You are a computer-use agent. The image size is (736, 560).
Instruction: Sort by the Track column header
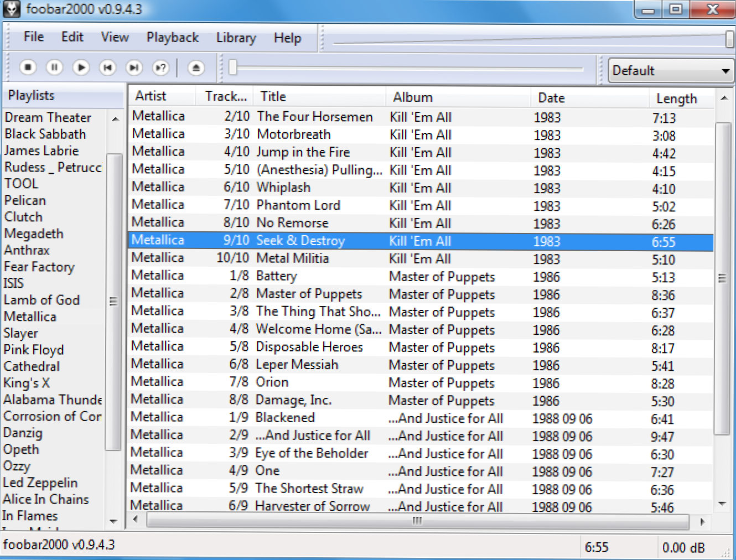coord(224,96)
